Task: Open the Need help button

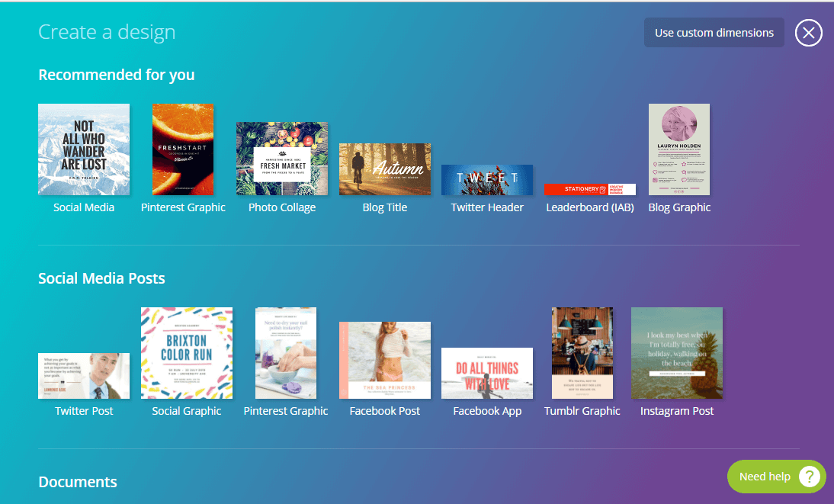Action: [777, 477]
